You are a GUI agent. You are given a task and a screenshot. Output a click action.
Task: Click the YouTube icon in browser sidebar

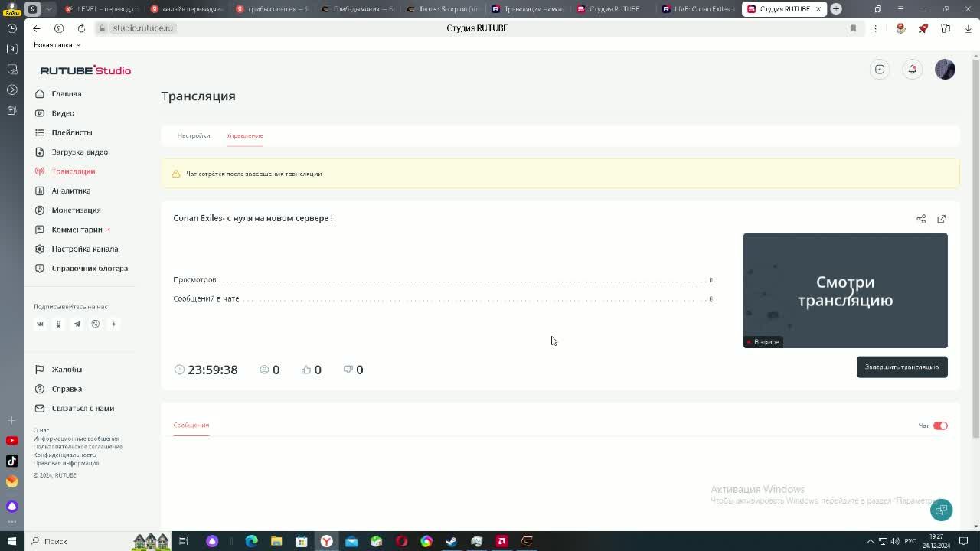12,440
